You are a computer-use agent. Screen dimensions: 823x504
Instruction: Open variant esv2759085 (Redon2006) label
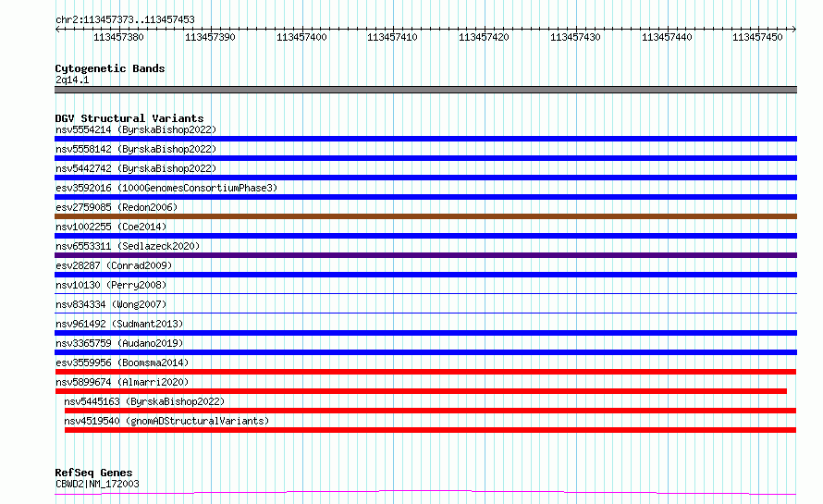[x=117, y=207]
